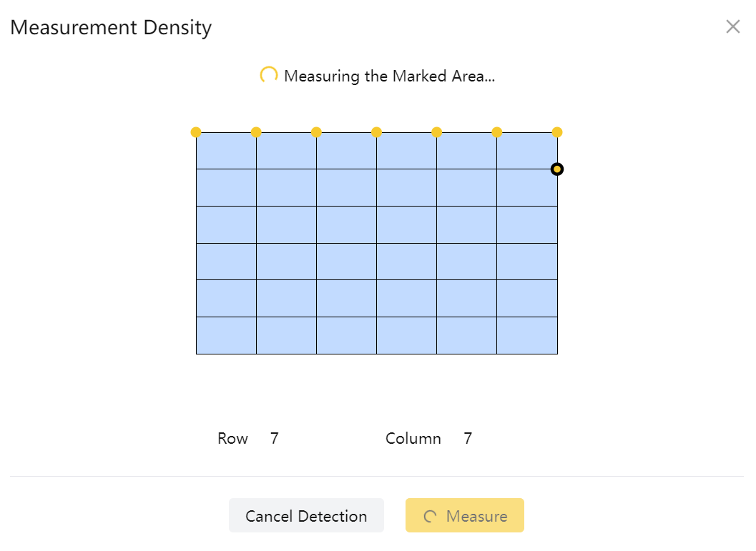756x551 pixels.
Task: Select the bottom-left grid cell
Action: click(x=226, y=335)
